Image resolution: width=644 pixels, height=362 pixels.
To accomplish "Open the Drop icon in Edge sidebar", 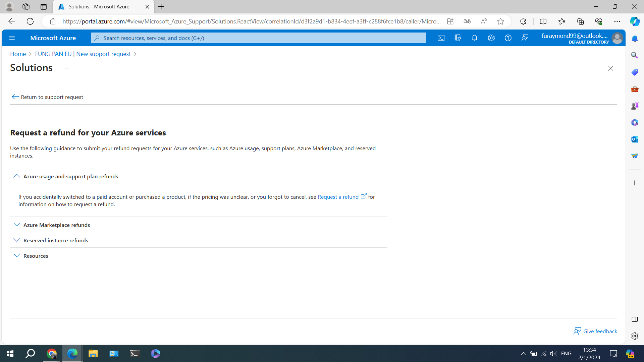I will [x=635, y=156].
